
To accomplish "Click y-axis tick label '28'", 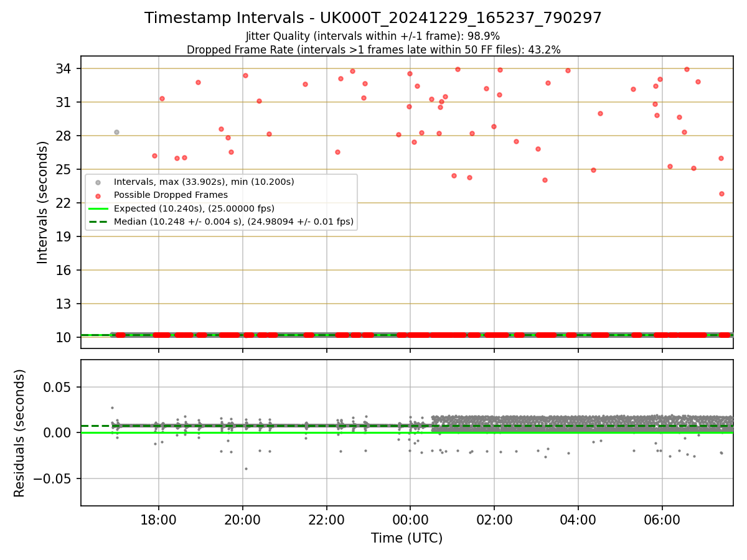I will [x=65, y=136].
